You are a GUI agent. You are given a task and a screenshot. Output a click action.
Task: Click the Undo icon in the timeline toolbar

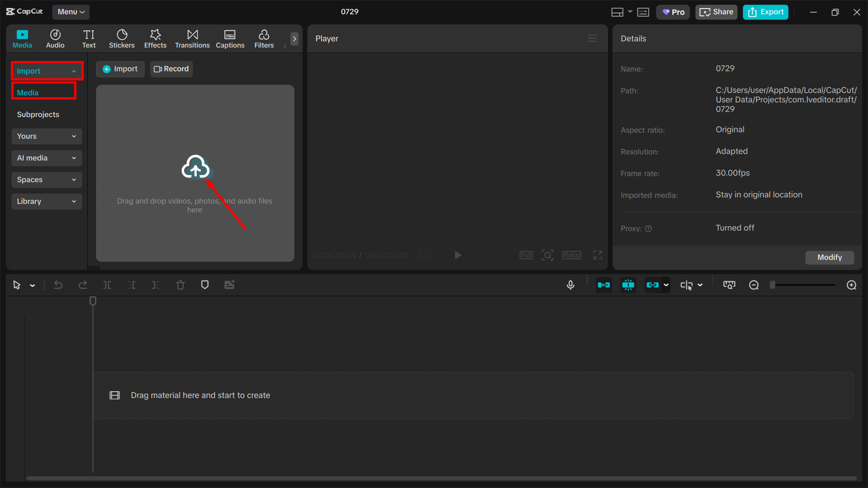tap(58, 285)
